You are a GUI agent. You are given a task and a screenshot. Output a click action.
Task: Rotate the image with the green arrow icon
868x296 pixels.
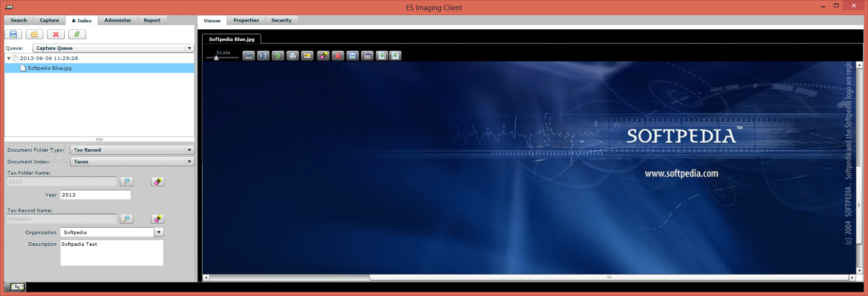point(278,56)
